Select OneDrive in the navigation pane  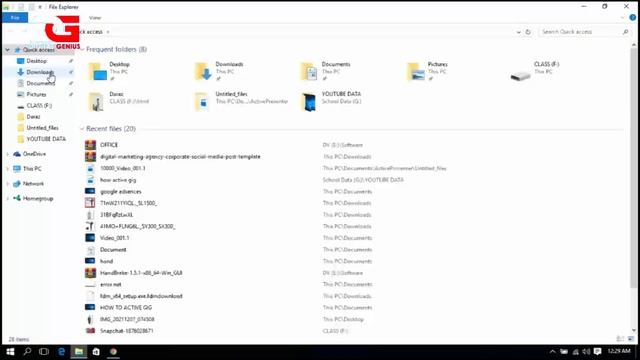point(34,154)
